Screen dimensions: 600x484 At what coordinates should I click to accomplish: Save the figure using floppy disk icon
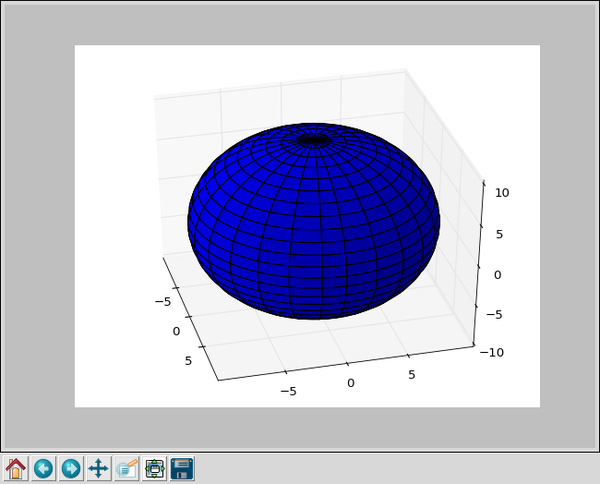tap(182, 468)
